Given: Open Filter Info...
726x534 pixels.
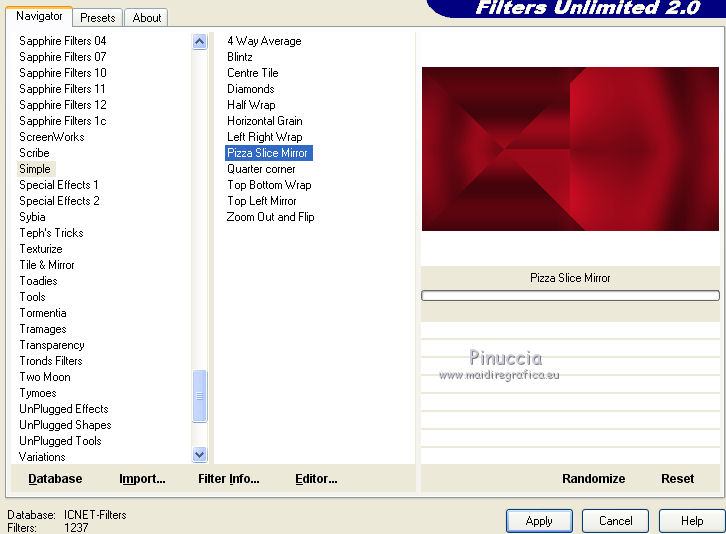Looking at the screenshot, I should pos(229,478).
